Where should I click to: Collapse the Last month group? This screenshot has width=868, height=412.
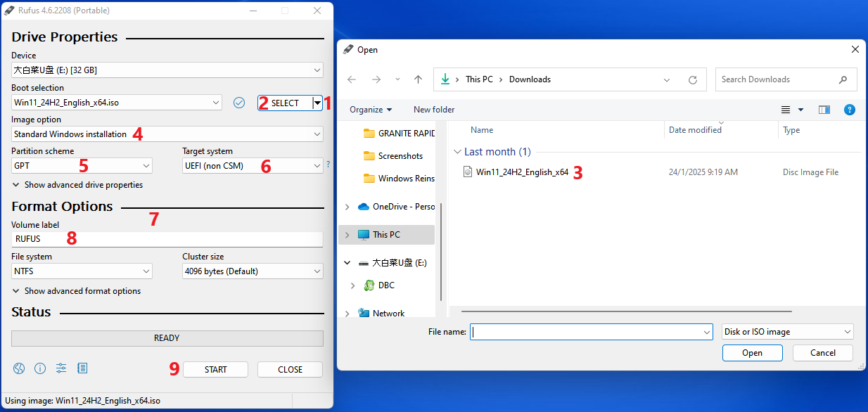point(458,152)
